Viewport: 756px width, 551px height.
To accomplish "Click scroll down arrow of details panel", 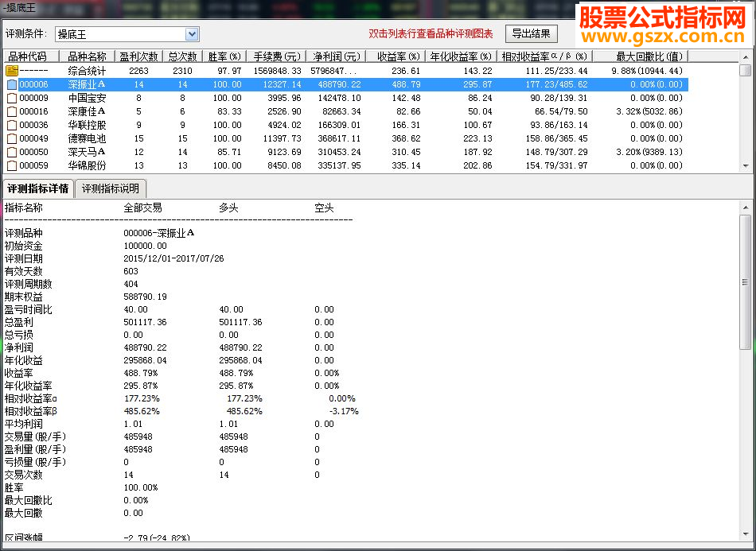I will coord(746,534).
